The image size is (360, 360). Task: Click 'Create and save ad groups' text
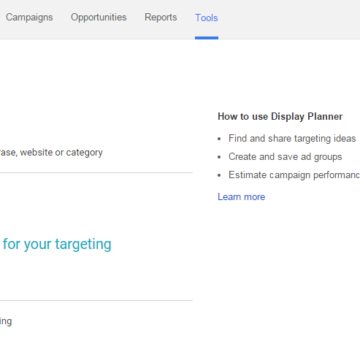click(x=285, y=157)
